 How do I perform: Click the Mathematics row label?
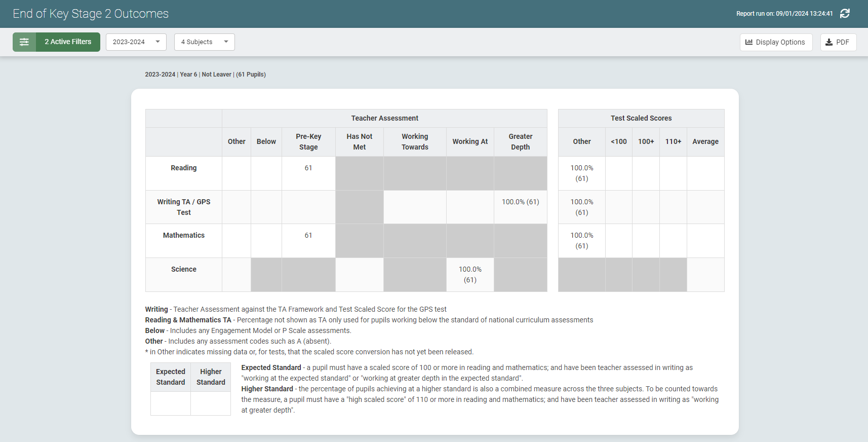[x=183, y=235]
